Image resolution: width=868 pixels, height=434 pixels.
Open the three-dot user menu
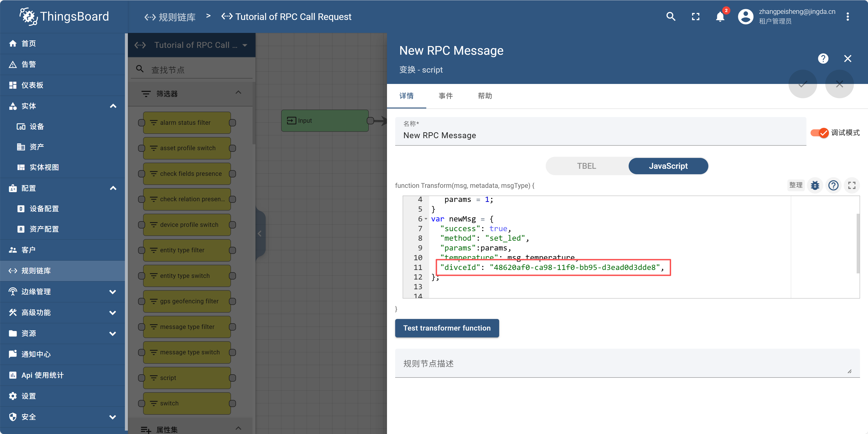click(x=847, y=17)
